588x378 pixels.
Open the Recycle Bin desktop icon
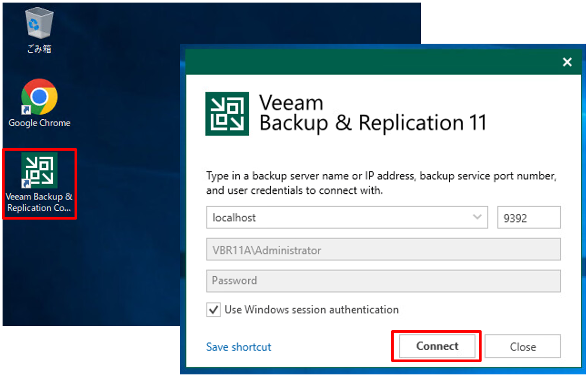39,31
